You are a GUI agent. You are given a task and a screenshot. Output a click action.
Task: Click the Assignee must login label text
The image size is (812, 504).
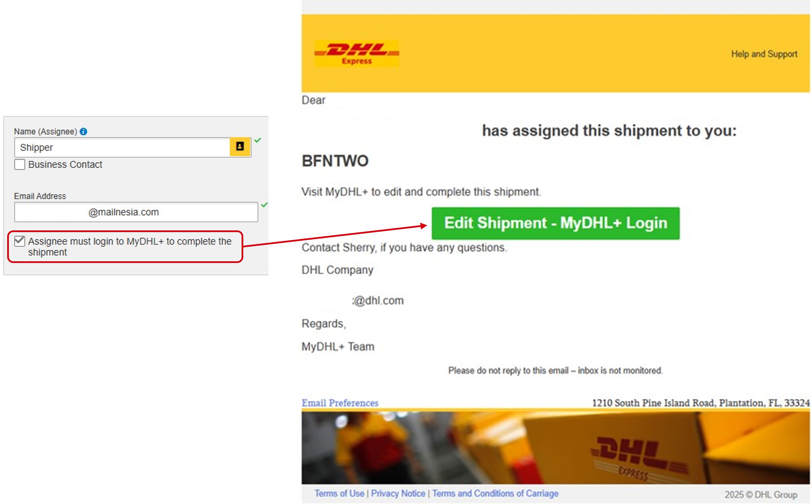(x=130, y=247)
